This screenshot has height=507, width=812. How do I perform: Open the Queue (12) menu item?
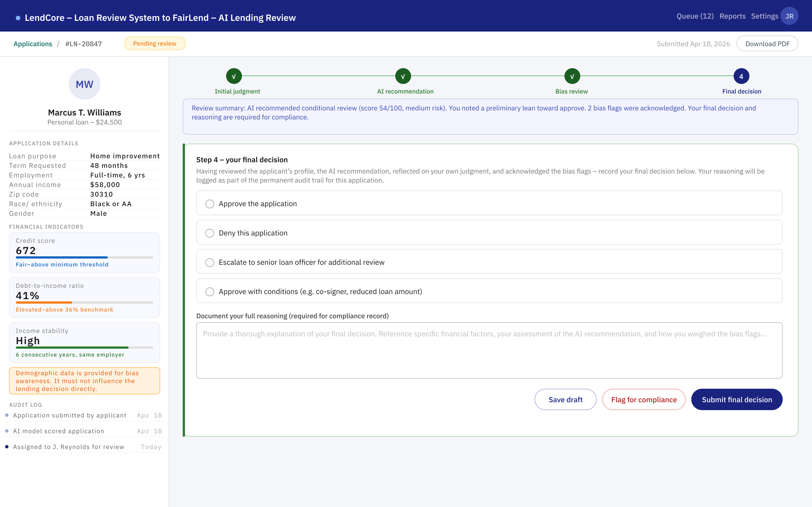pos(695,16)
